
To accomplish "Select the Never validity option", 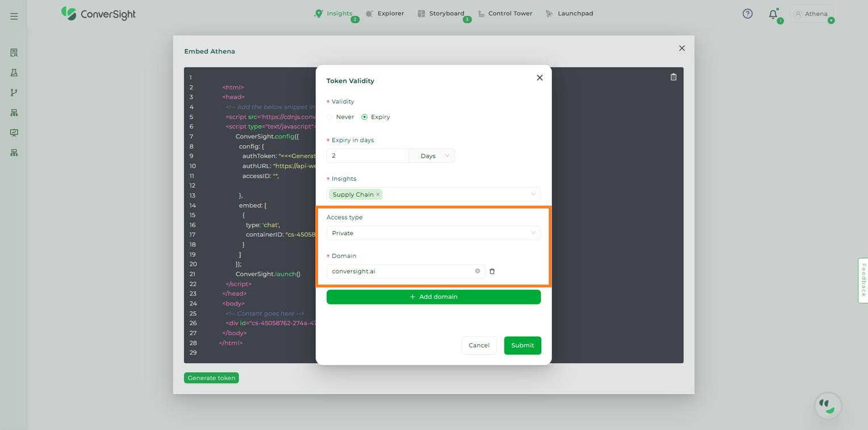I will click(x=330, y=117).
